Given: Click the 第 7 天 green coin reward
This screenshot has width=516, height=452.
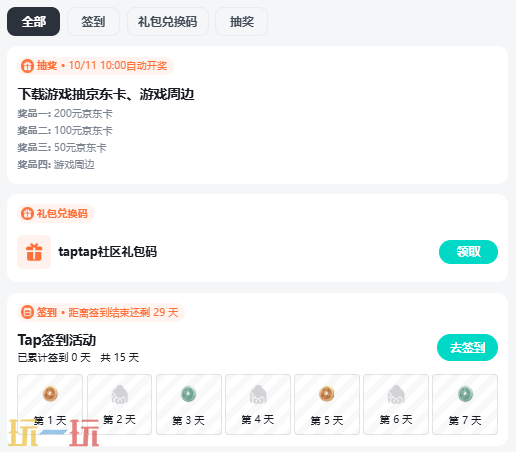Looking at the screenshot, I should pos(465,394).
